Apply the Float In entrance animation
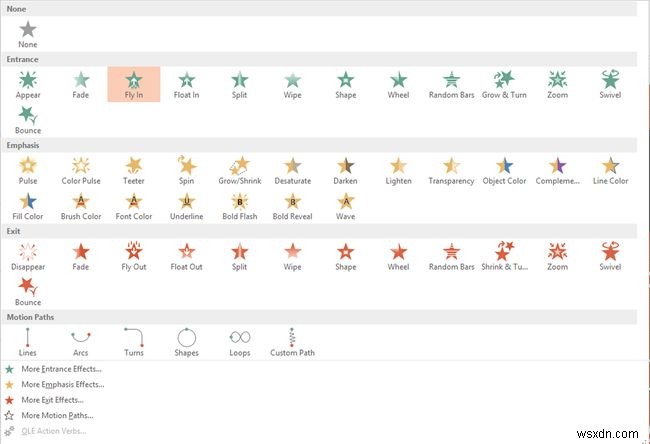 pyautogui.click(x=187, y=85)
